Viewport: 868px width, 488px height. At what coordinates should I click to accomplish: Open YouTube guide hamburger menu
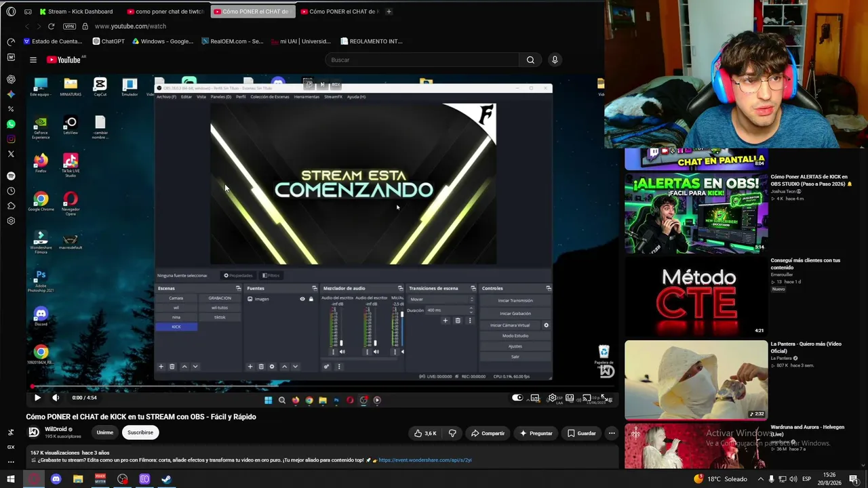tap(33, 60)
